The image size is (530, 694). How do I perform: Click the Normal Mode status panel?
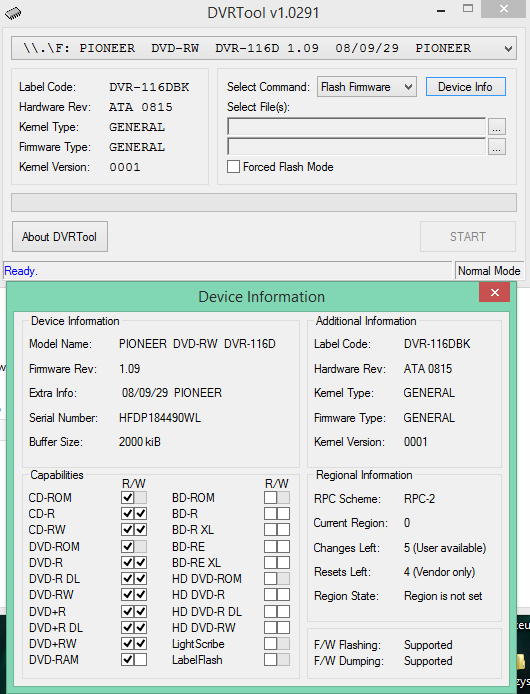[x=489, y=270]
